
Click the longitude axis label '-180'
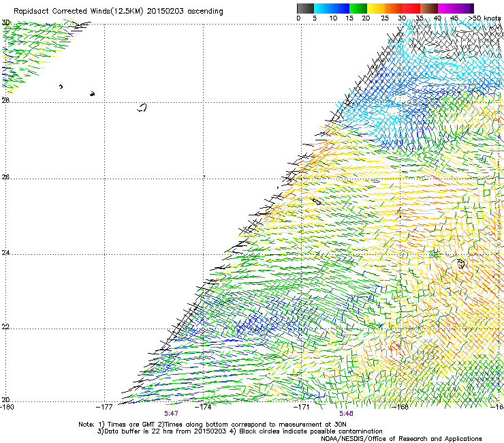click(x=7, y=407)
